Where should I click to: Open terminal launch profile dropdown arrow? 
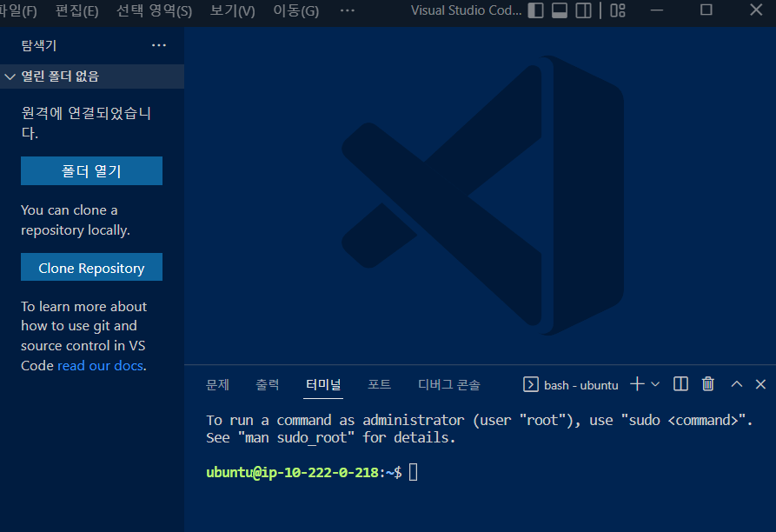(x=655, y=384)
